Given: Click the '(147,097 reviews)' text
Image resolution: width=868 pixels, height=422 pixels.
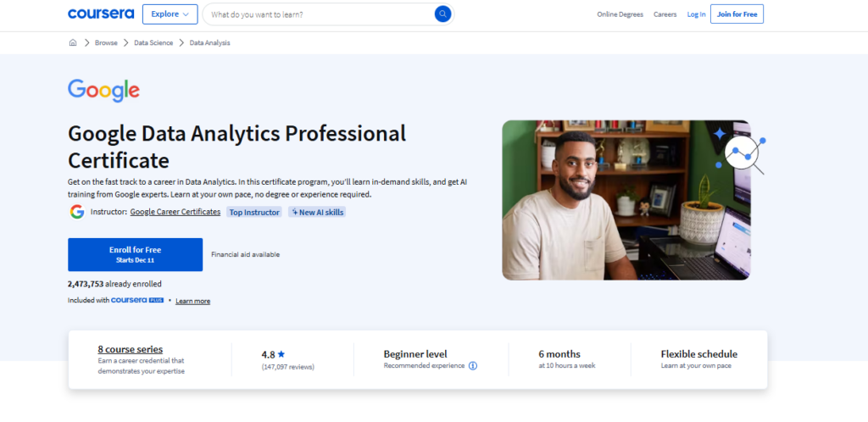Looking at the screenshot, I should [288, 367].
